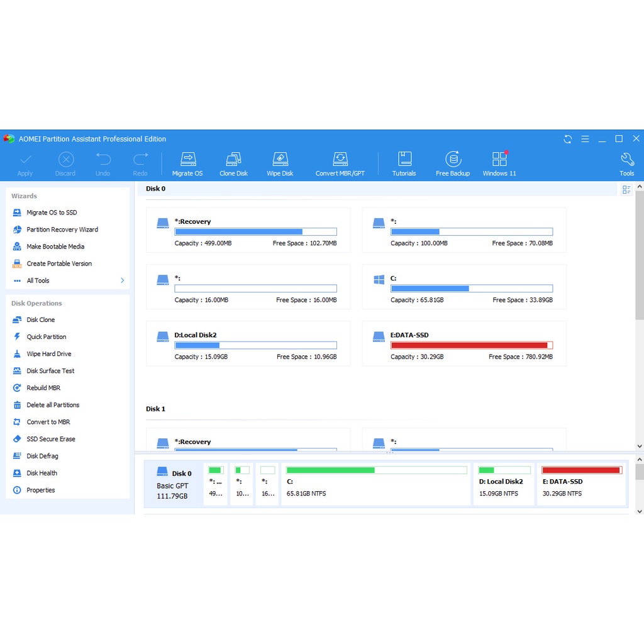This screenshot has width=644, height=644.
Task: Click Free Space : 33.89GB text
Action: (523, 300)
